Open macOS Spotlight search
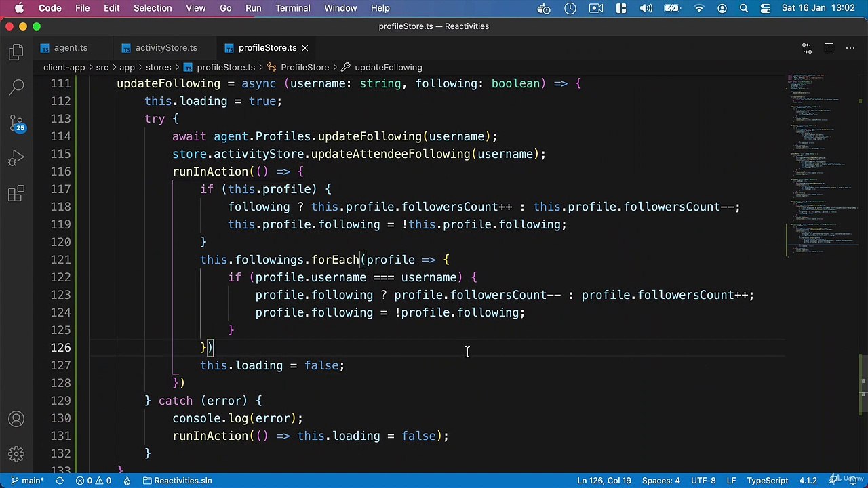 [744, 8]
